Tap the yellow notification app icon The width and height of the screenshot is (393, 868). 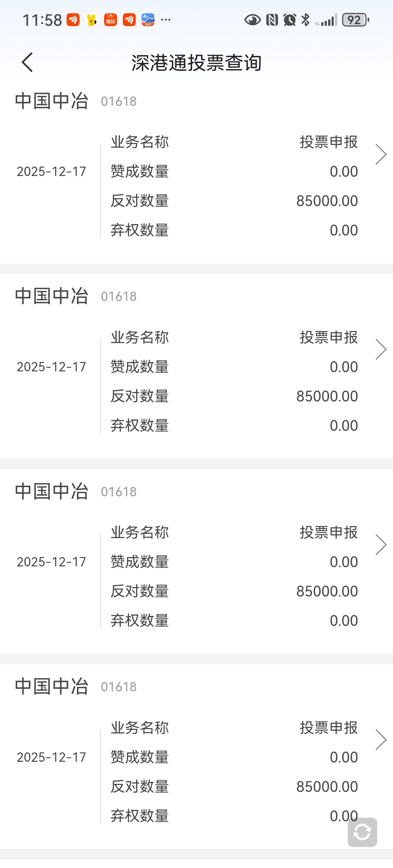point(92,20)
